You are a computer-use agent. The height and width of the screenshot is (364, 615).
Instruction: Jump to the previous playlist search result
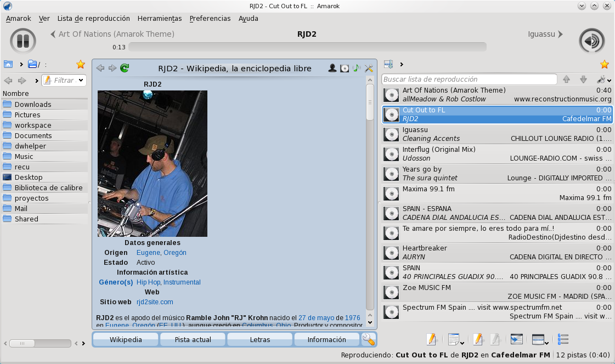566,79
